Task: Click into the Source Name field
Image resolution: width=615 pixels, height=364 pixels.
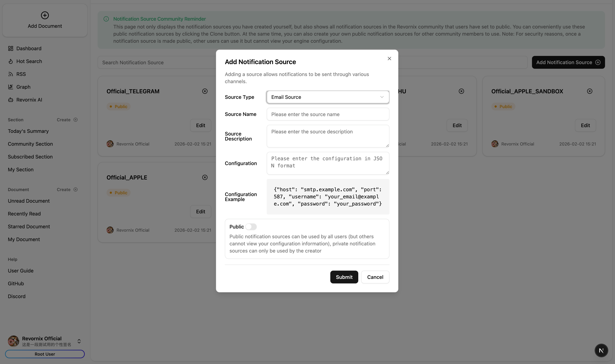Action: tap(328, 114)
